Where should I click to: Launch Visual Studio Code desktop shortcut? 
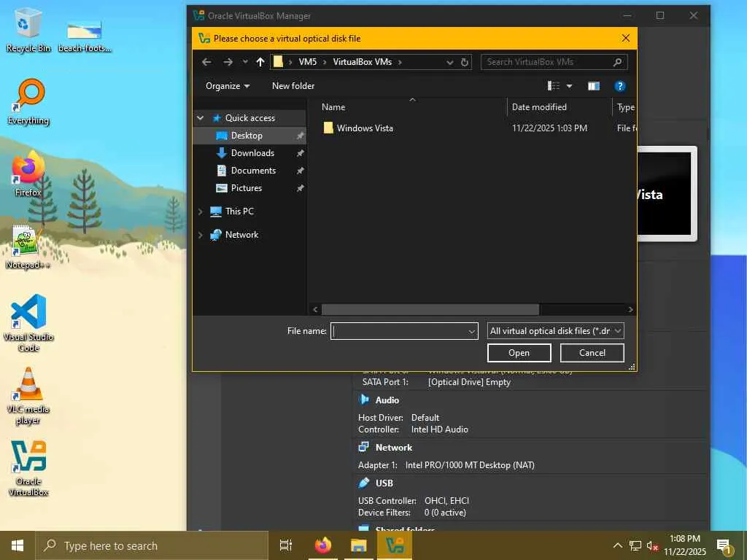(x=28, y=323)
